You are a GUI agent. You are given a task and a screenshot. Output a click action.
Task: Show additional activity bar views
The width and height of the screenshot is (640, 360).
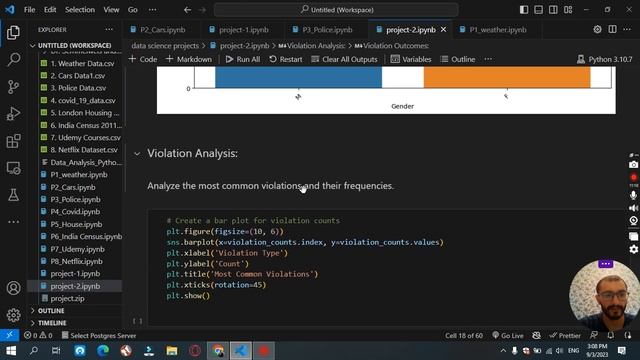[x=13, y=222]
